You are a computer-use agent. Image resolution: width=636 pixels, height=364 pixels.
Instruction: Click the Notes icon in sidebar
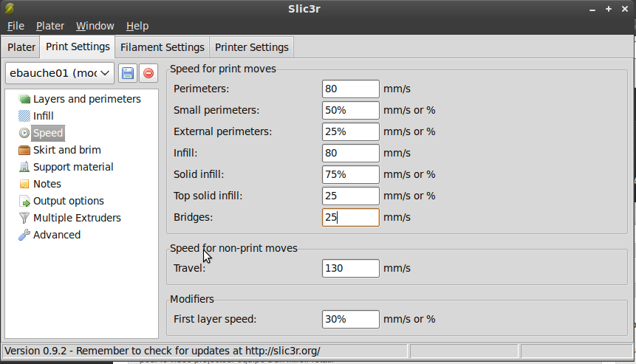(x=24, y=184)
